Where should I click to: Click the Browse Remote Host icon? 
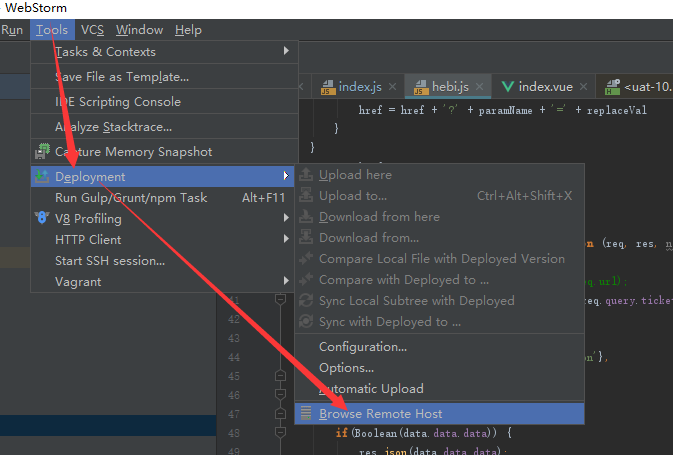pos(306,413)
